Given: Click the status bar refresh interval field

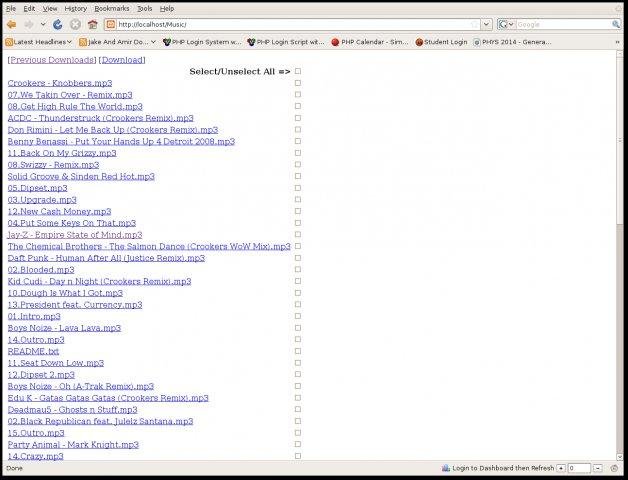Looking at the screenshot, I should 579,468.
